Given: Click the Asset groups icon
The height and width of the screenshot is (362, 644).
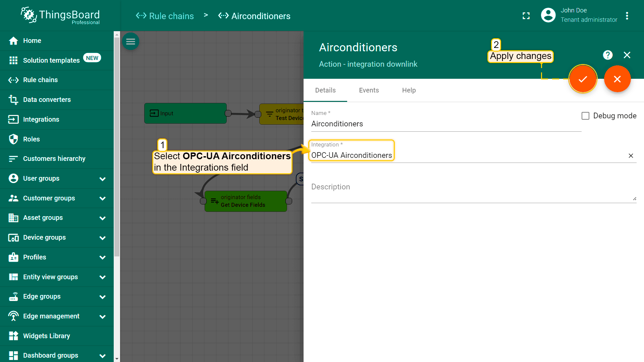Looking at the screenshot, I should (x=13, y=218).
